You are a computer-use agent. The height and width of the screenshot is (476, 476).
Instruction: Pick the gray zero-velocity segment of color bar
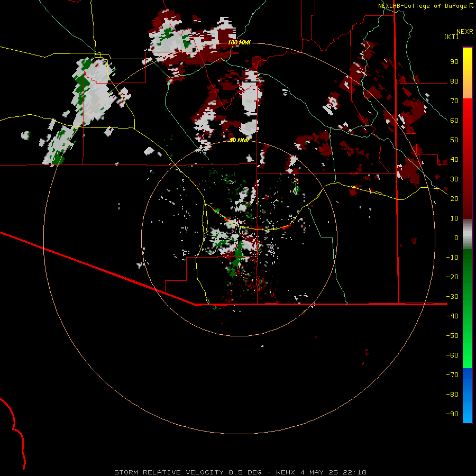467,234
